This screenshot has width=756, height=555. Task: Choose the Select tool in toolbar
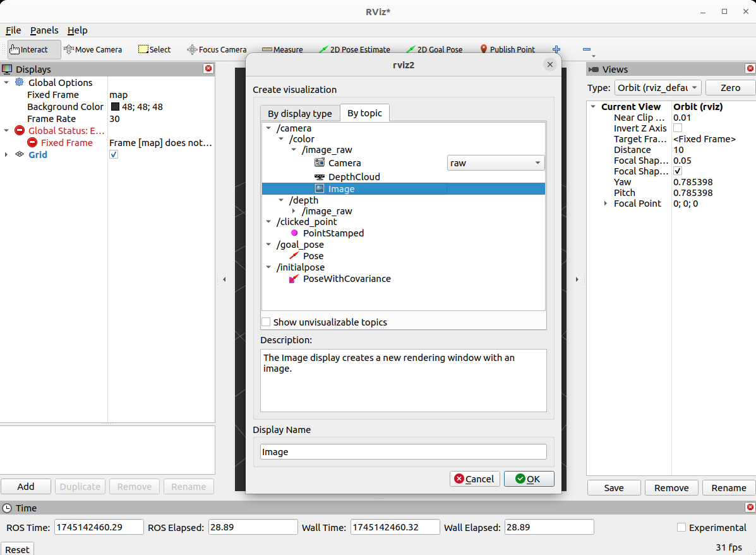click(154, 49)
